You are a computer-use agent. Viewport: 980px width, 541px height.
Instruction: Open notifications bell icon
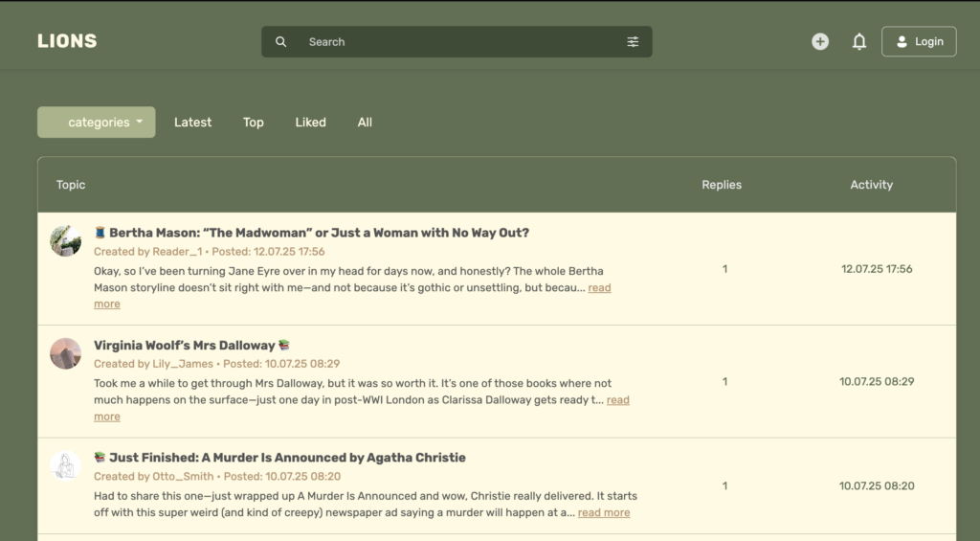point(859,42)
